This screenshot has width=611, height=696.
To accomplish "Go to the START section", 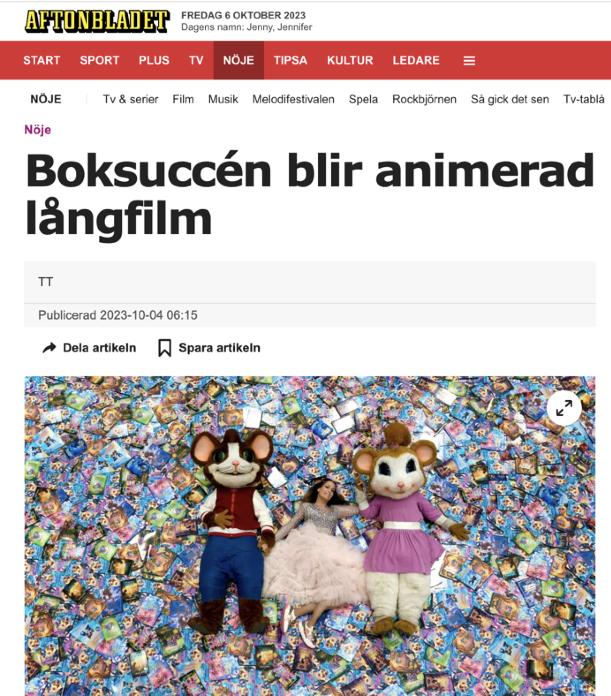I will point(42,60).
